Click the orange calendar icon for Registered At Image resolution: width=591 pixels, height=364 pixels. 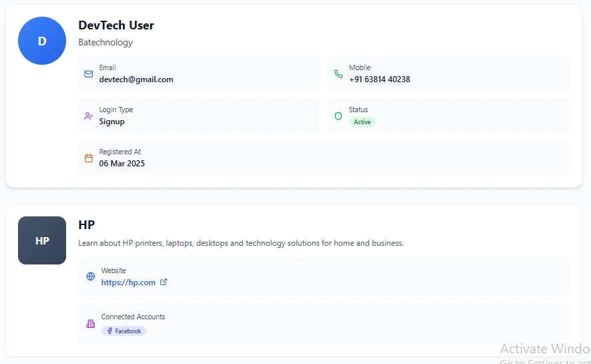coord(89,158)
